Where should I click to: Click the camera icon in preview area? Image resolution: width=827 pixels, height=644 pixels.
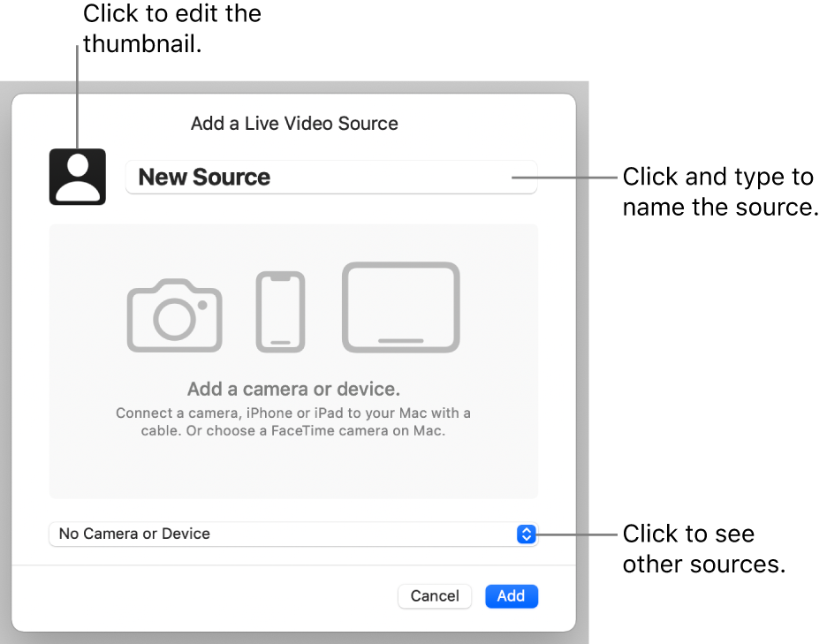point(175,315)
